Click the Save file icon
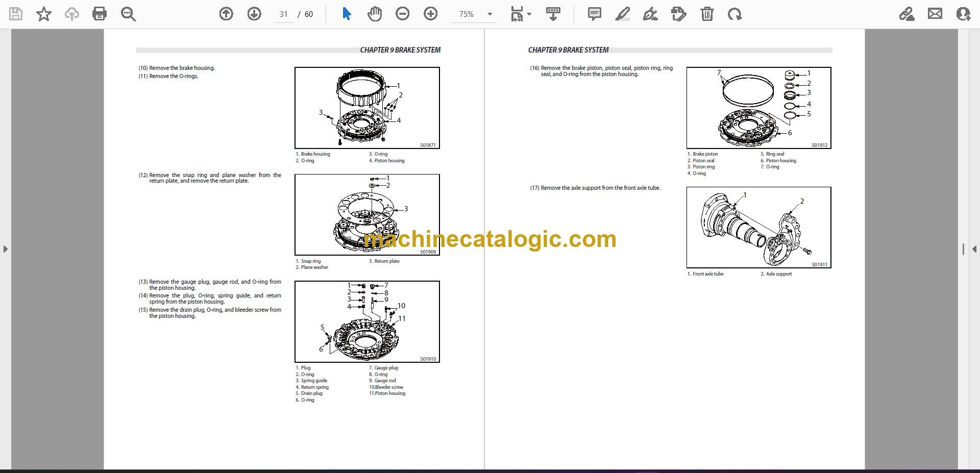The width and height of the screenshot is (980, 473). (16, 14)
